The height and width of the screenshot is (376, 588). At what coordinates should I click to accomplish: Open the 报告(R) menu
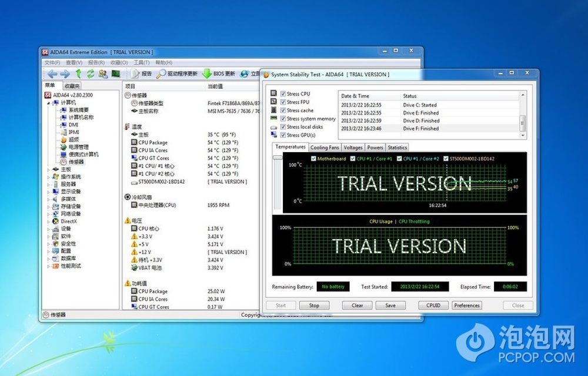96,62
